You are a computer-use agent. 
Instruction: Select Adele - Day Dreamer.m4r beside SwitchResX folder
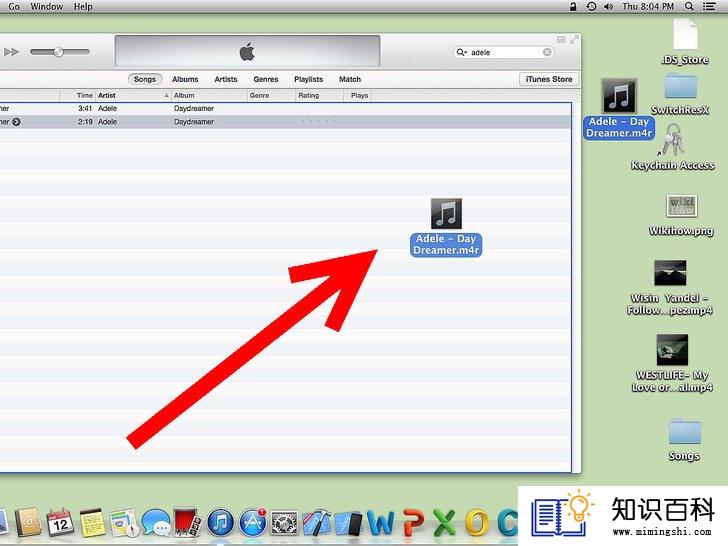click(x=619, y=109)
